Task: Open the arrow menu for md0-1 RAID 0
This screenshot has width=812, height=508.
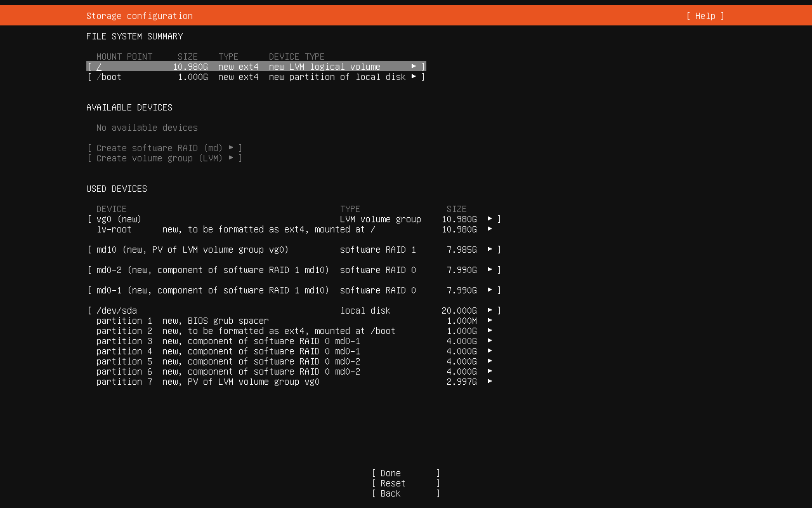Action: pyautogui.click(x=490, y=290)
